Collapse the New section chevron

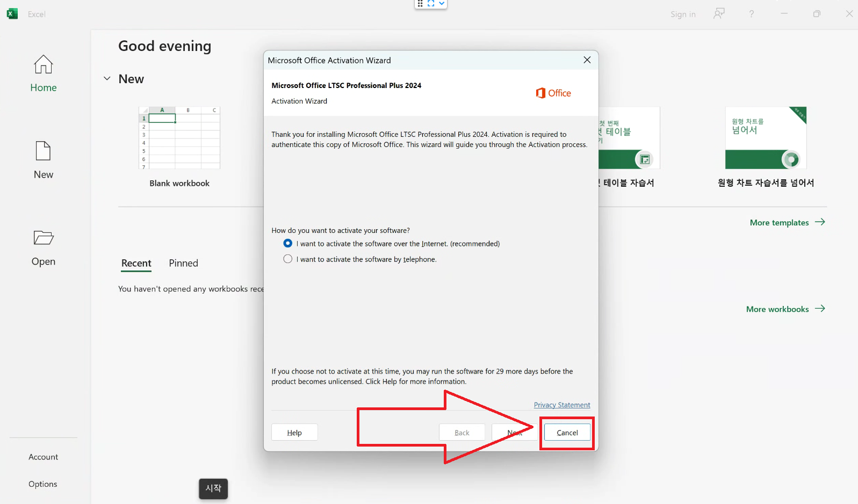point(107,79)
